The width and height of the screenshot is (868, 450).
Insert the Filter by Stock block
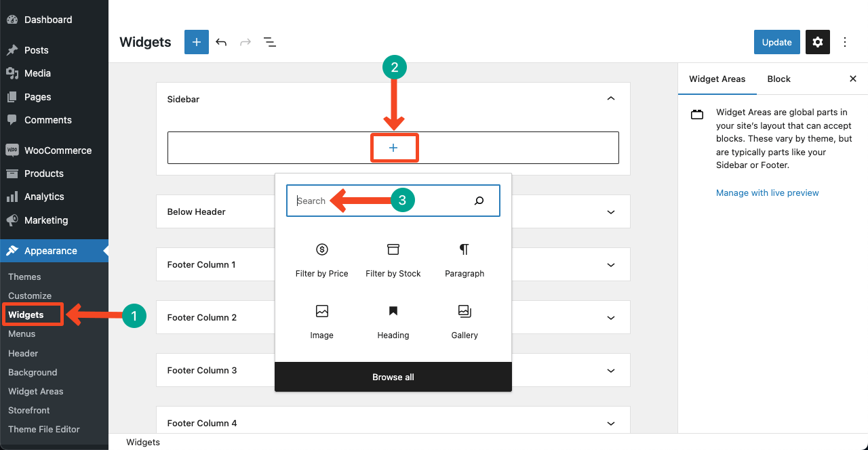(393, 260)
